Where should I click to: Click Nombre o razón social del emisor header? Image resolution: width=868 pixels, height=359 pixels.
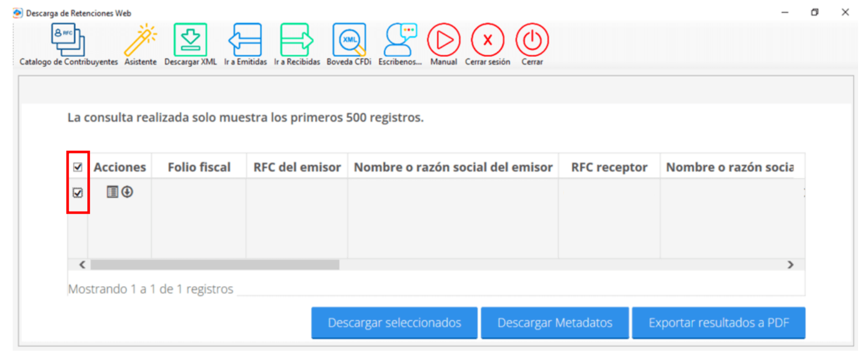point(453,167)
